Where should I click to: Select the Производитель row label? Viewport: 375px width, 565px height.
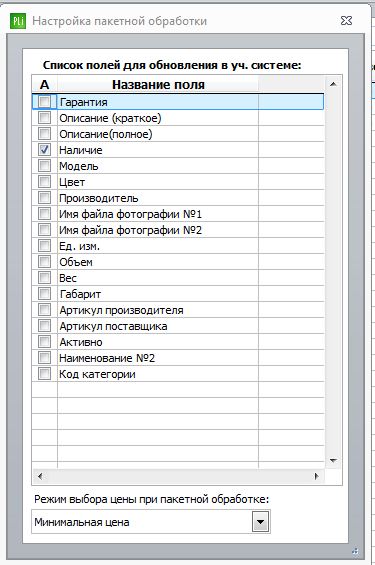(99, 198)
